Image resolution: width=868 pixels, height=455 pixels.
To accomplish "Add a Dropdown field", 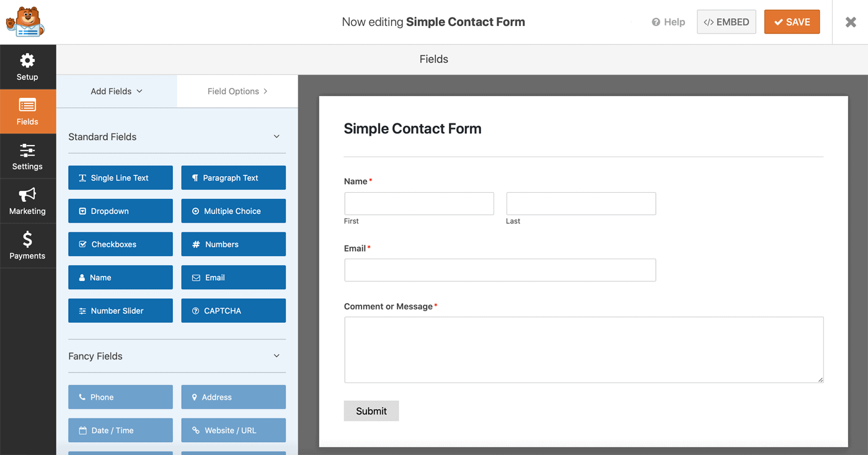I will pyautogui.click(x=120, y=211).
